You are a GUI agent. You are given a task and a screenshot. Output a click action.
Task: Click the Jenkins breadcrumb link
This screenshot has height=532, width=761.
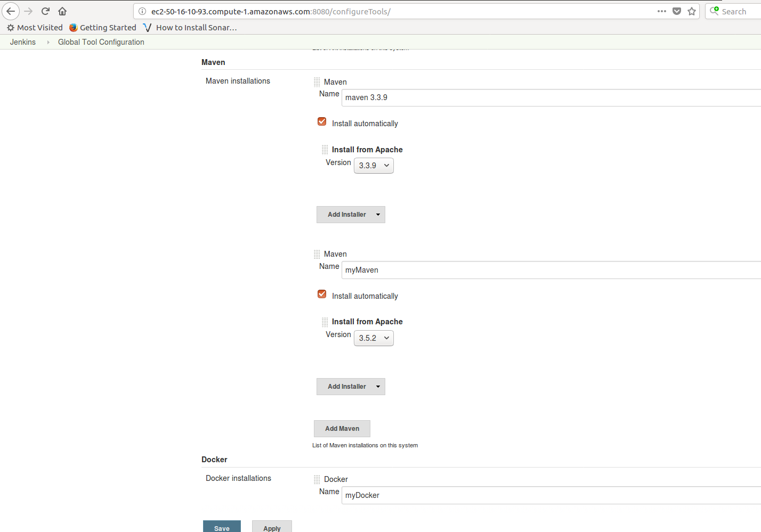[x=23, y=42]
